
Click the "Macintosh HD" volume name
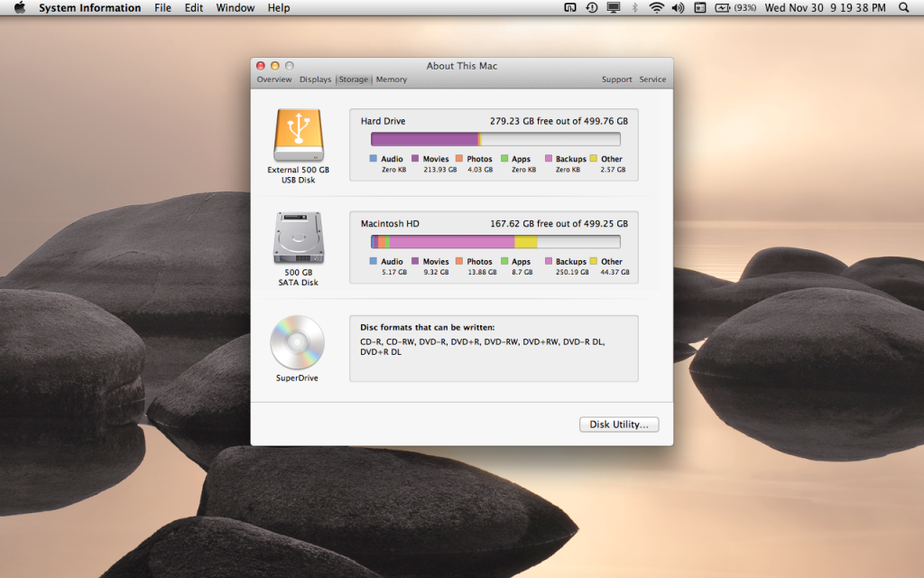(390, 224)
